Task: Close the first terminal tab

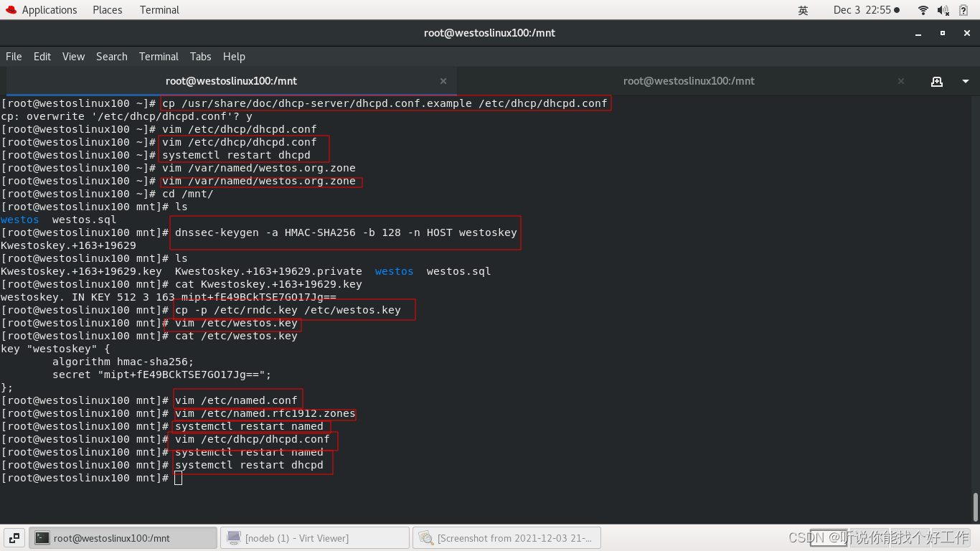Action: pos(443,81)
